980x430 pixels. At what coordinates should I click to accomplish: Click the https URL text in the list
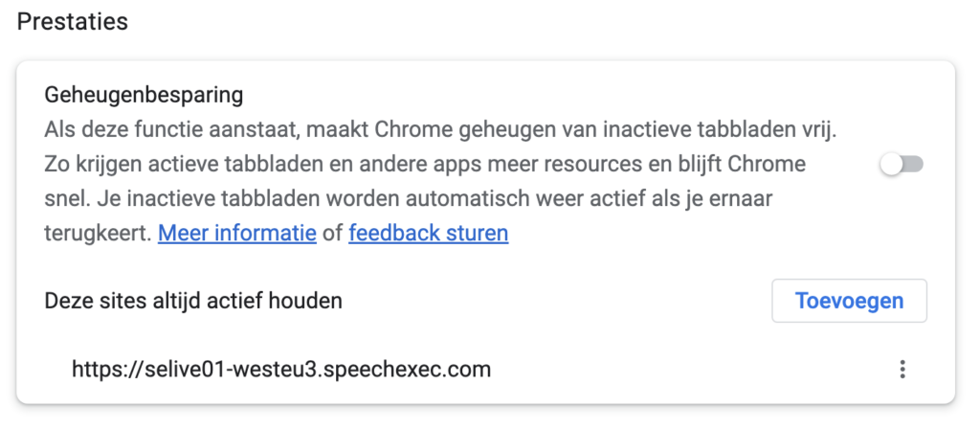point(281,370)
